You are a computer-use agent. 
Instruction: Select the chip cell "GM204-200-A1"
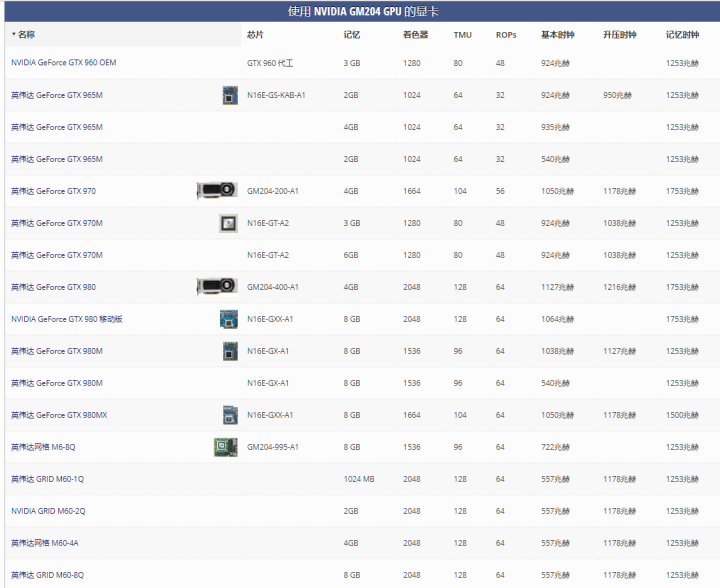pos(273,191)
